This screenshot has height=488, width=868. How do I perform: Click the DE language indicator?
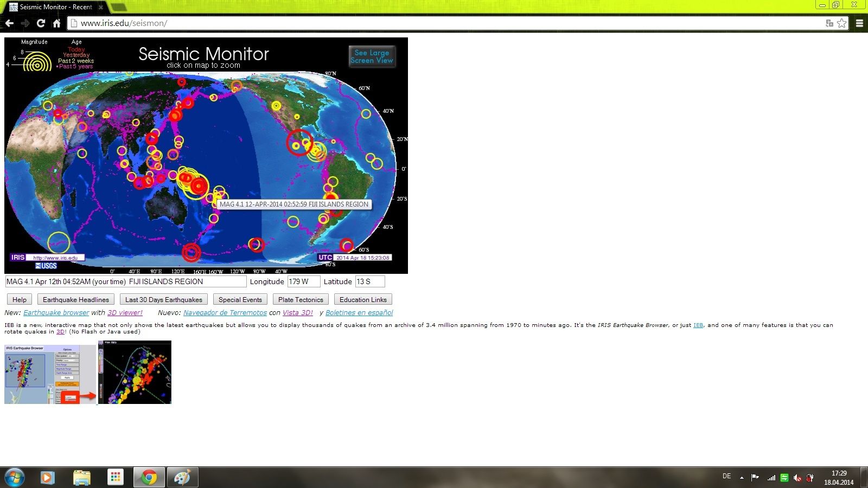pos(727,476)
